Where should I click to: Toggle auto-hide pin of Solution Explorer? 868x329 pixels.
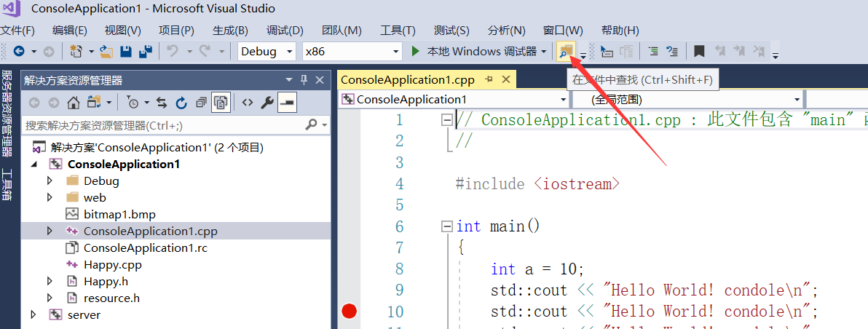click(x=304, y=81)
